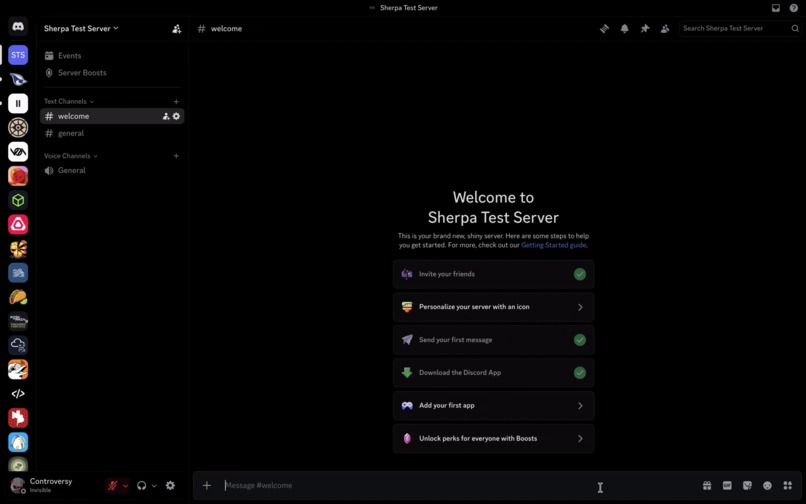Open Threads icon in channel header
This screenshot has height=504, width=806.
tap(604, 29)
